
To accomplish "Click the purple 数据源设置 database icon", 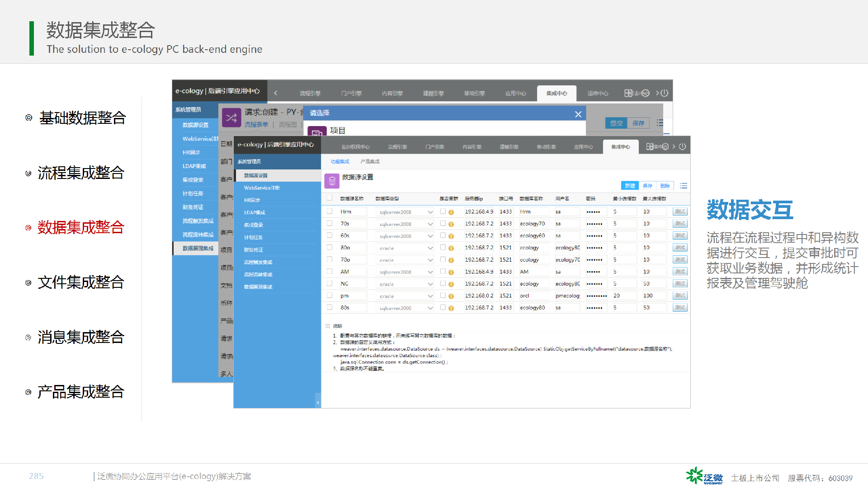I will pyautogui.click(x=332, y=181).
